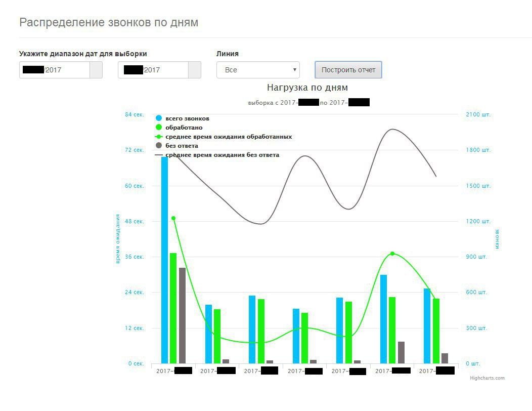This screenshot has width=532, height=411.
Task: Click the chart title 'Нагрузка по дням'
Action: 307,87
